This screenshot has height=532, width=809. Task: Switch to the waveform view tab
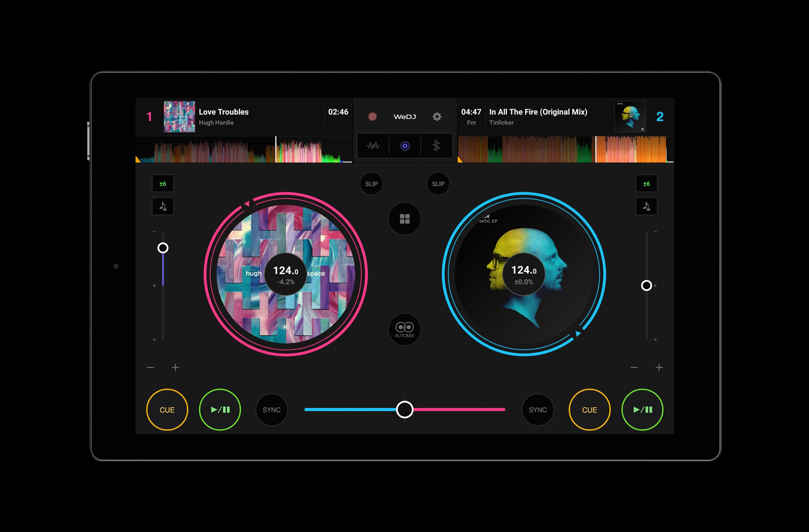(373, 146)
